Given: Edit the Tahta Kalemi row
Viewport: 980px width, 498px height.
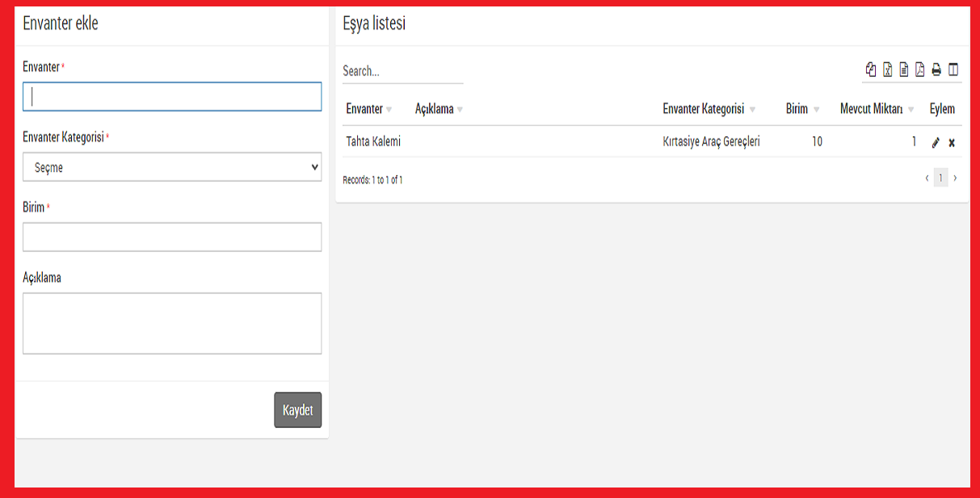Looking at the screenshot, I should [x=936, y=143].
